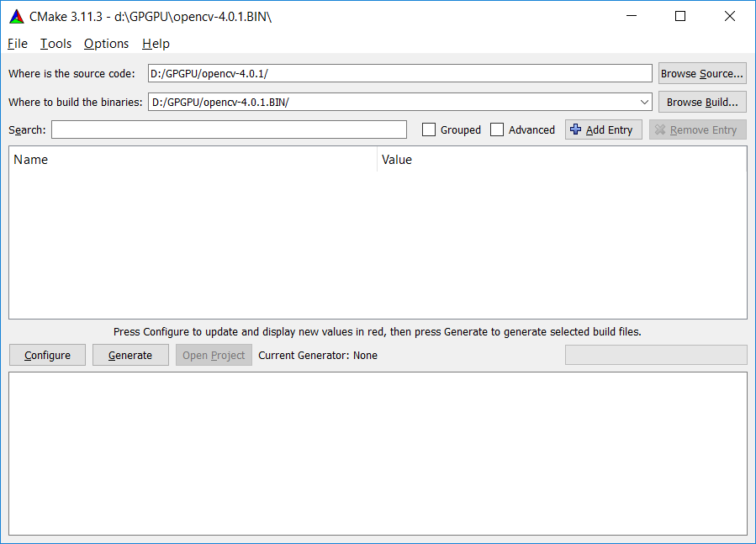756x544 pixels.
Task: Open the File menu
Action: coord(18,44)
